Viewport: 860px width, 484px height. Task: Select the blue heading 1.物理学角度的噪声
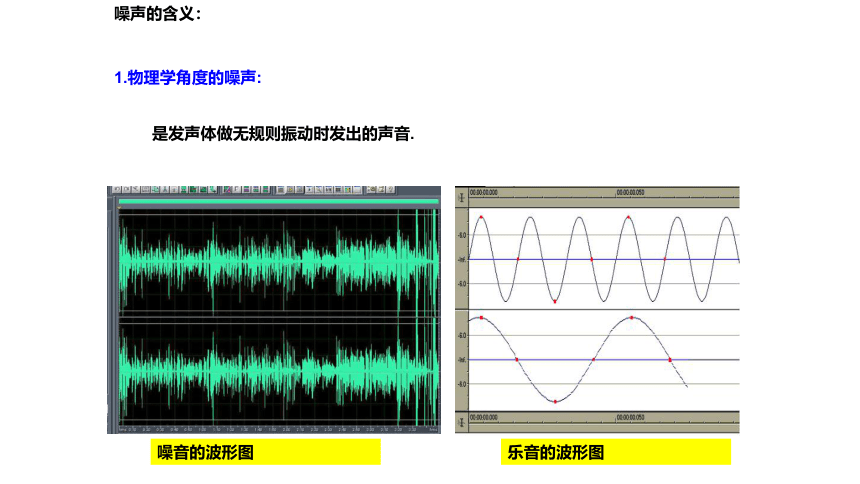point(188,77)
